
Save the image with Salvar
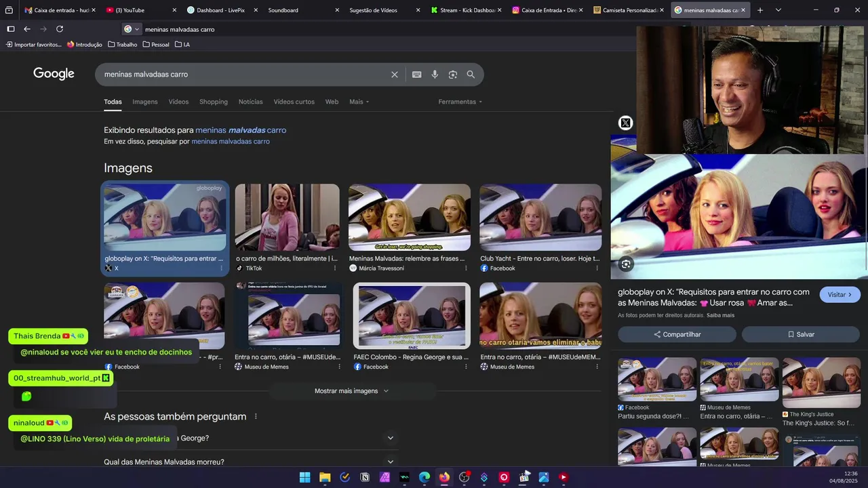801,334
